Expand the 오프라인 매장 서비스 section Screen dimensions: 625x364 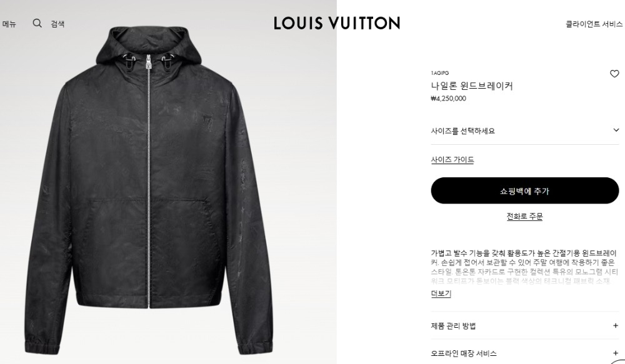(x=525, y=353)
